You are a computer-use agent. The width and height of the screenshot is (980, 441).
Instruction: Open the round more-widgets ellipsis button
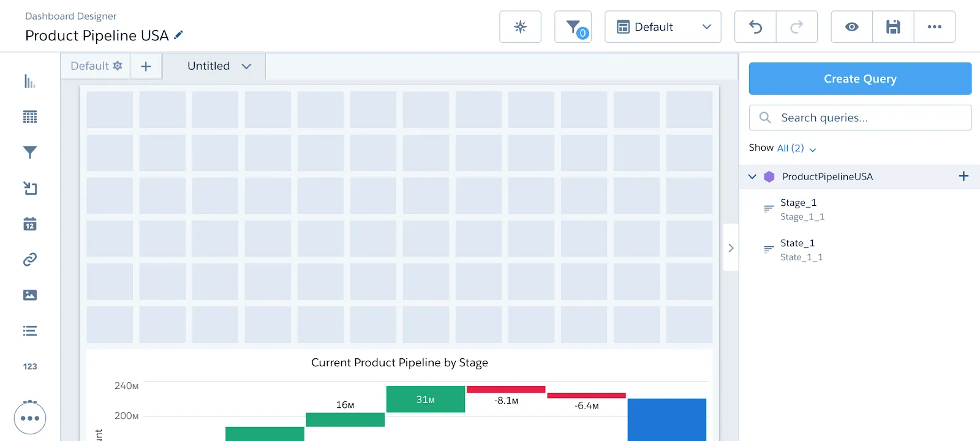click(30, 418)
